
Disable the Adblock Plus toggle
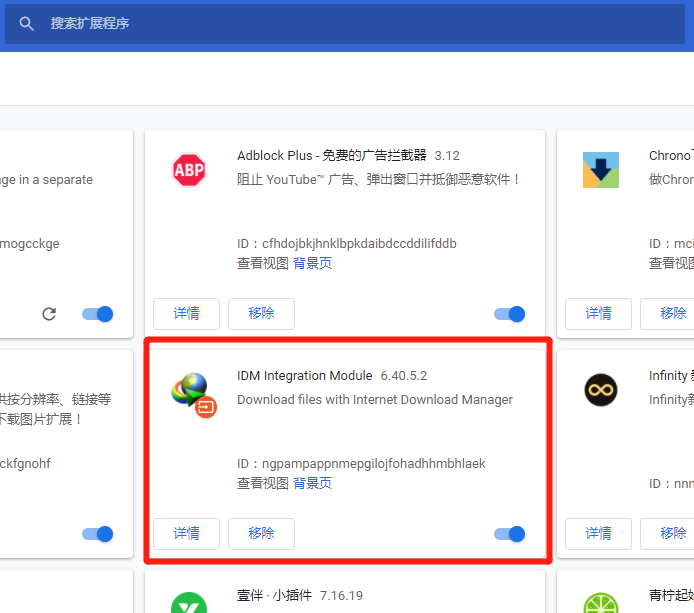[509, 314]
